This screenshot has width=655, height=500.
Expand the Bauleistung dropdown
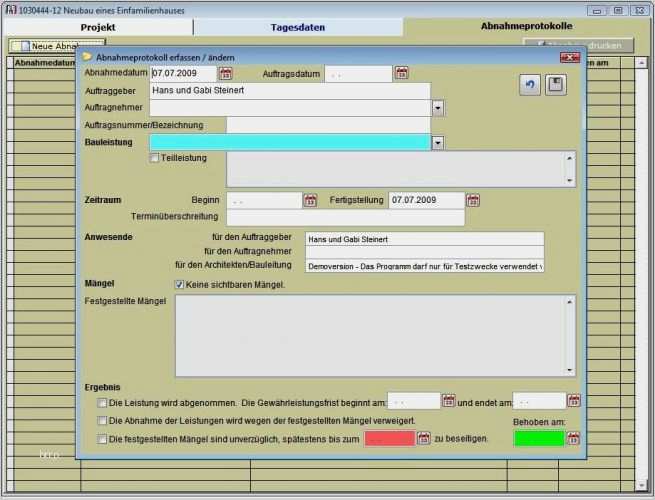coord(438,143)
